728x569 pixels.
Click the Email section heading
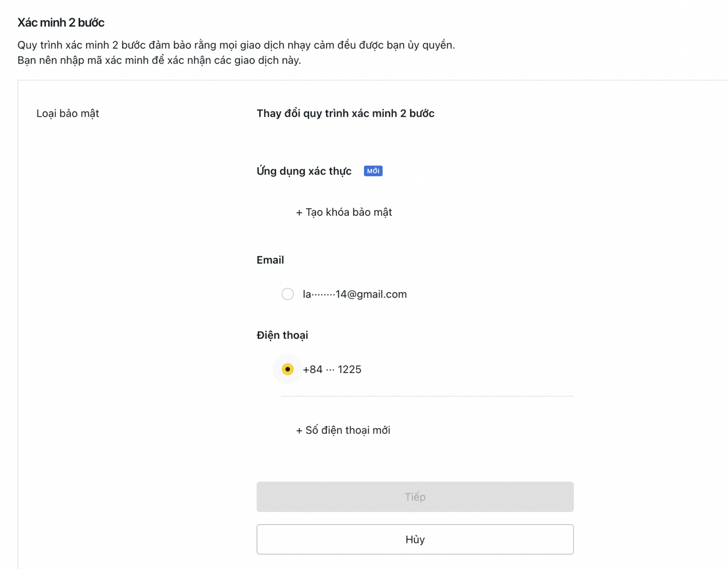[270, 260]
